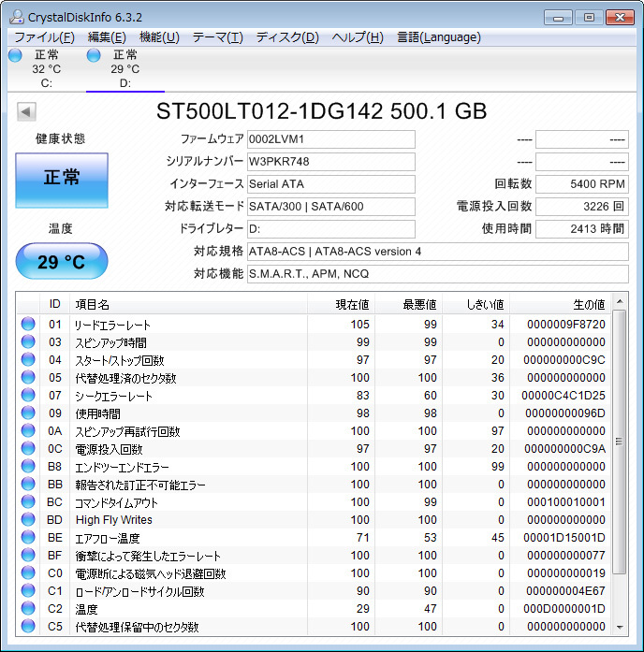The height and width of the screenshot is (652, 644).
Task: Click the blue status orb for drive C:
Action: [x=15, y=55]
